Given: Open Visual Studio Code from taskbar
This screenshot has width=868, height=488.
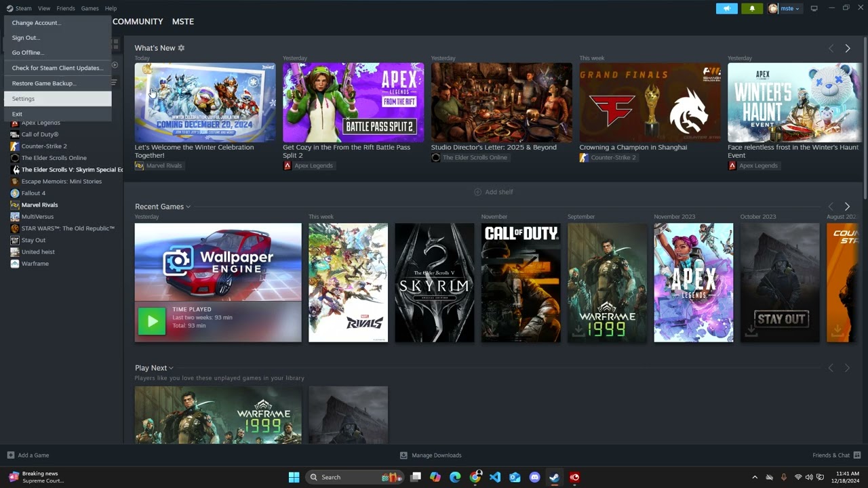Looking at the screenshot, I should click(495, 477).
